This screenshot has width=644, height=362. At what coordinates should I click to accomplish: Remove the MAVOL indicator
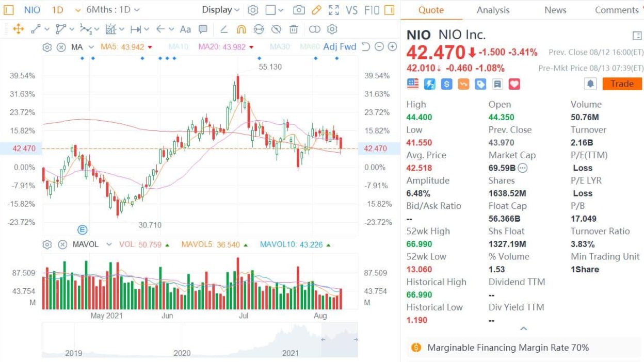62,244
